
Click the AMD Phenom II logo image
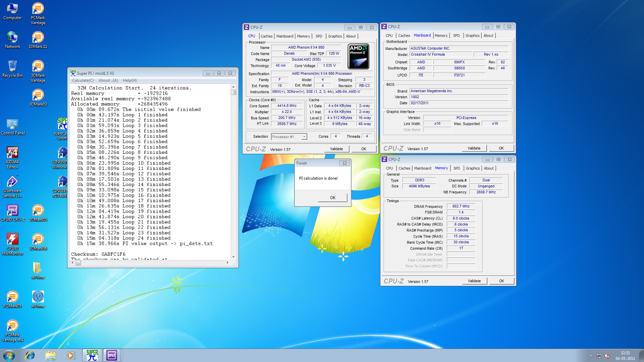(x=358, y=56)
